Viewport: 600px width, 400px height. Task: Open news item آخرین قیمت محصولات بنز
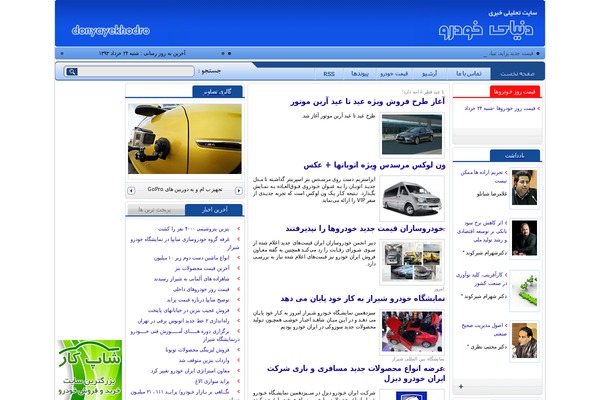click(x=202, y=268)
